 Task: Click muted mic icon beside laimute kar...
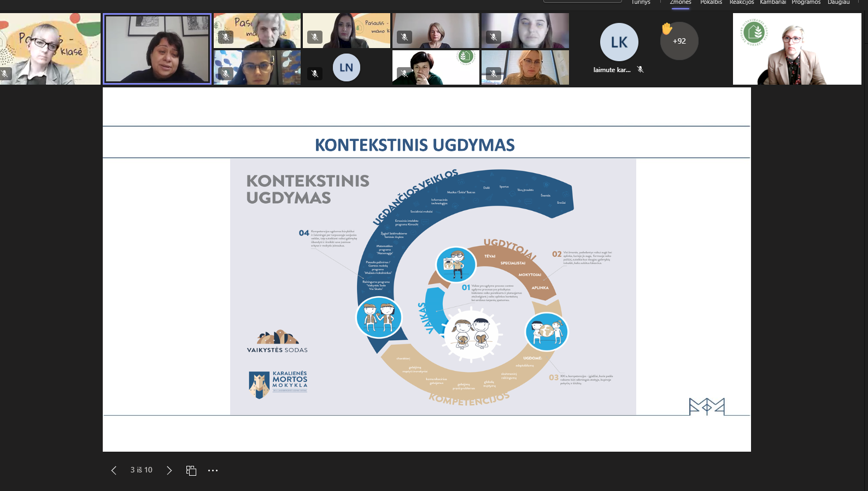coord(640,69)
